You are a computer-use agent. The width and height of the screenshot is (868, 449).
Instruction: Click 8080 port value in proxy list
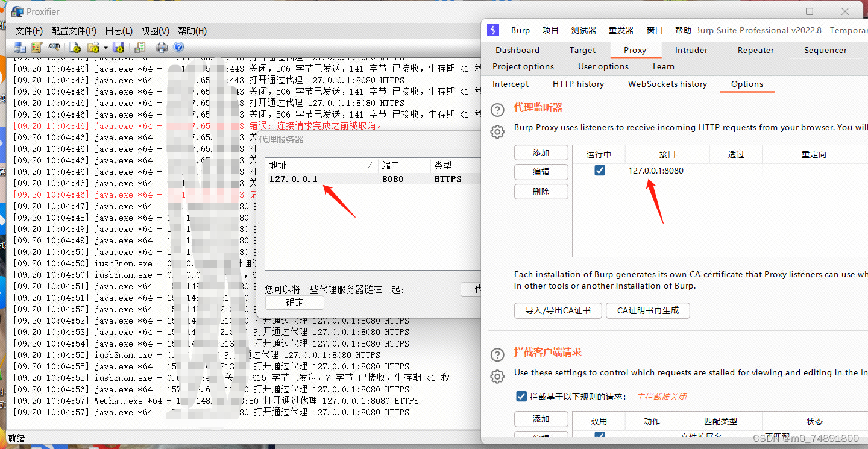click(x=393, y=179)
